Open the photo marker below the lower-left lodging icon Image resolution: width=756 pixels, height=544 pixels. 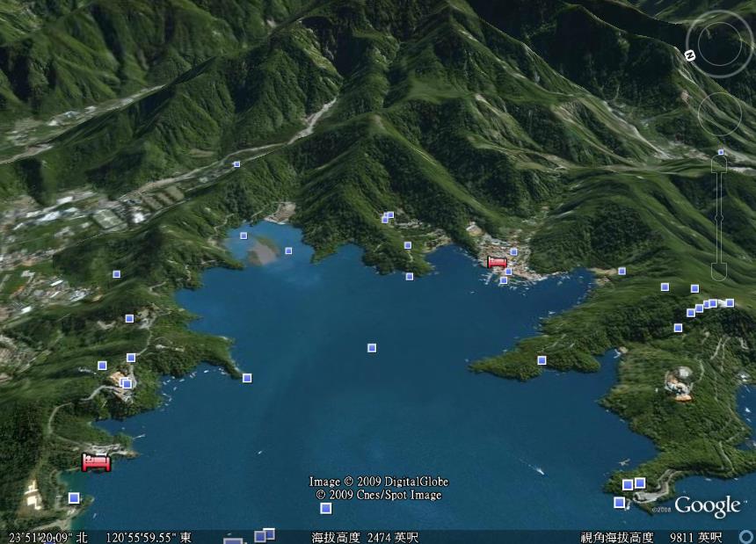click(74, 498)
